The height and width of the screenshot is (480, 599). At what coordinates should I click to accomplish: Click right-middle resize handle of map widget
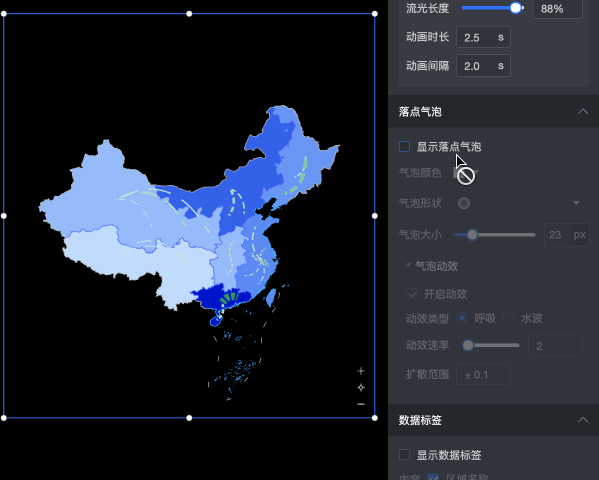375,216
